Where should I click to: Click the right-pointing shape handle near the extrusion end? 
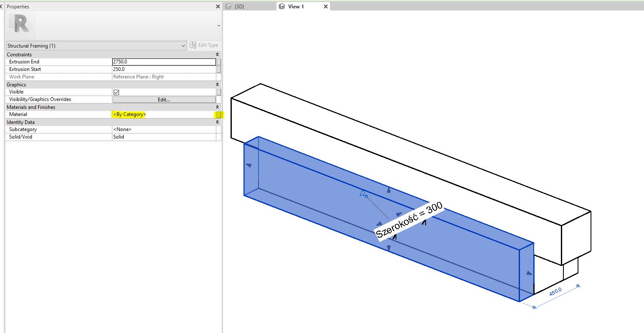(529, 272)
